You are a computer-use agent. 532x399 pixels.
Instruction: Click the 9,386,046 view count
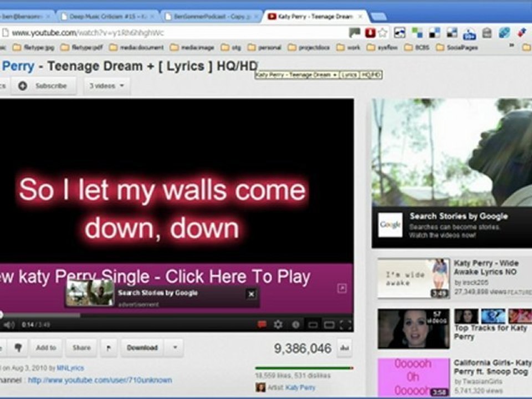point(303,349)
